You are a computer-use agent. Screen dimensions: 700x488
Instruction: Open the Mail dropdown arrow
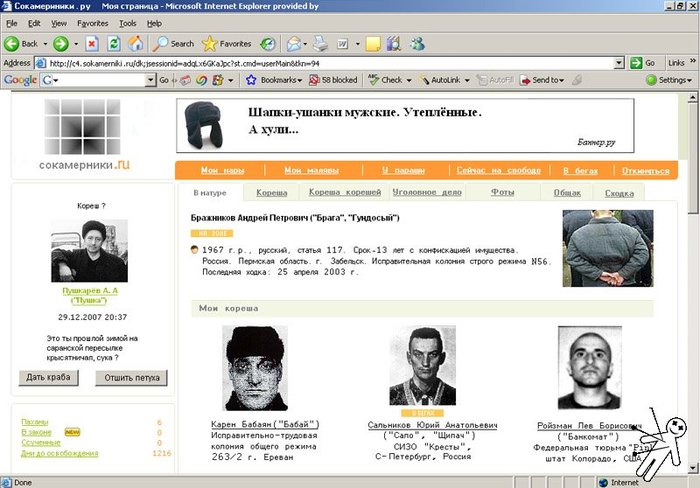pos(305,44)
